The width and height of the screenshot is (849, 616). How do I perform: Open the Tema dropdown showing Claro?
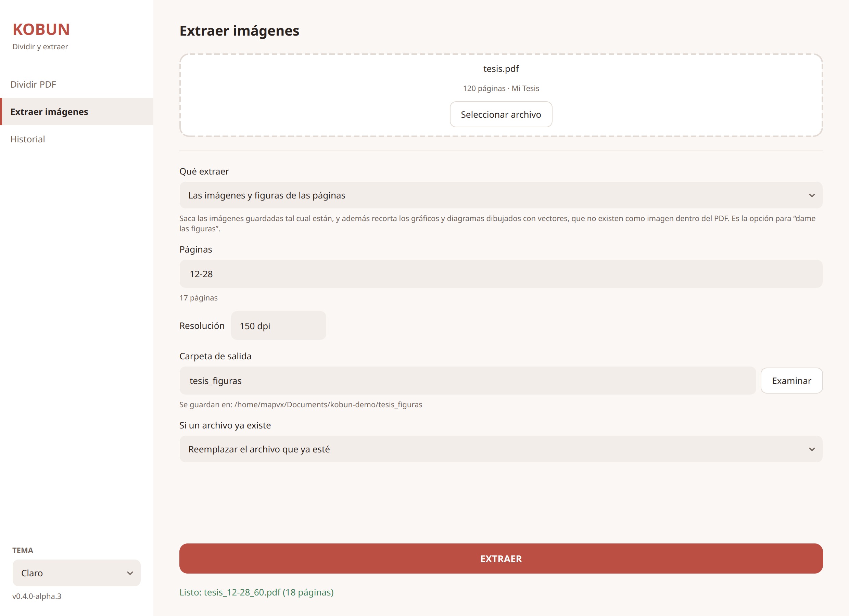(x=76, y=573)
